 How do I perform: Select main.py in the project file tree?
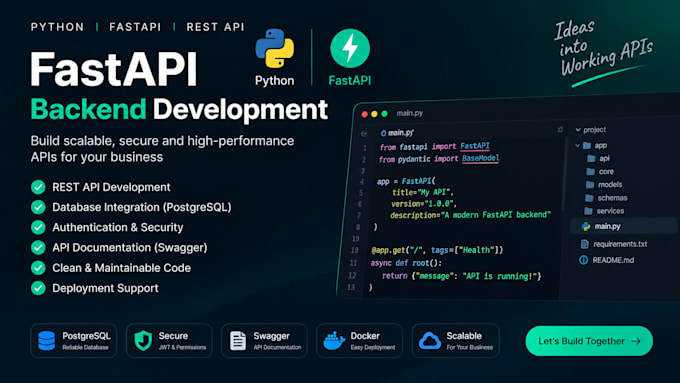pyautogui.click(x=624, y=226)
